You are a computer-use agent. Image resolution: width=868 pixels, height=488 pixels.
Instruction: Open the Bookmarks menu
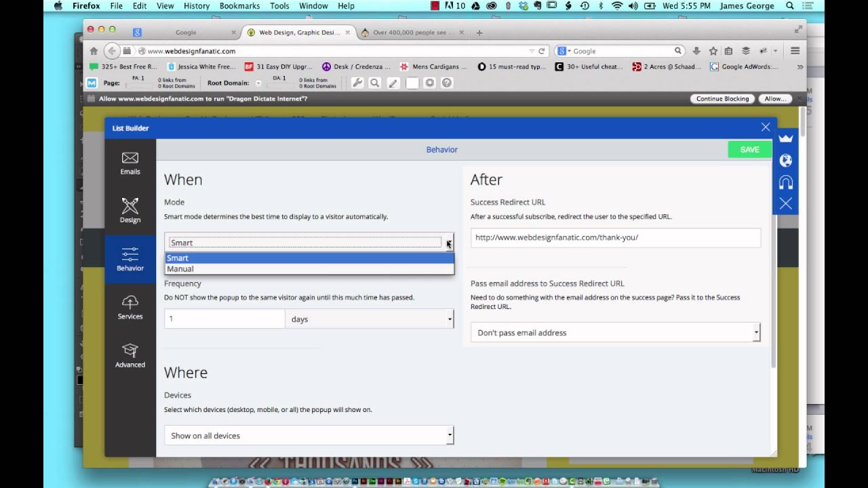239,6
